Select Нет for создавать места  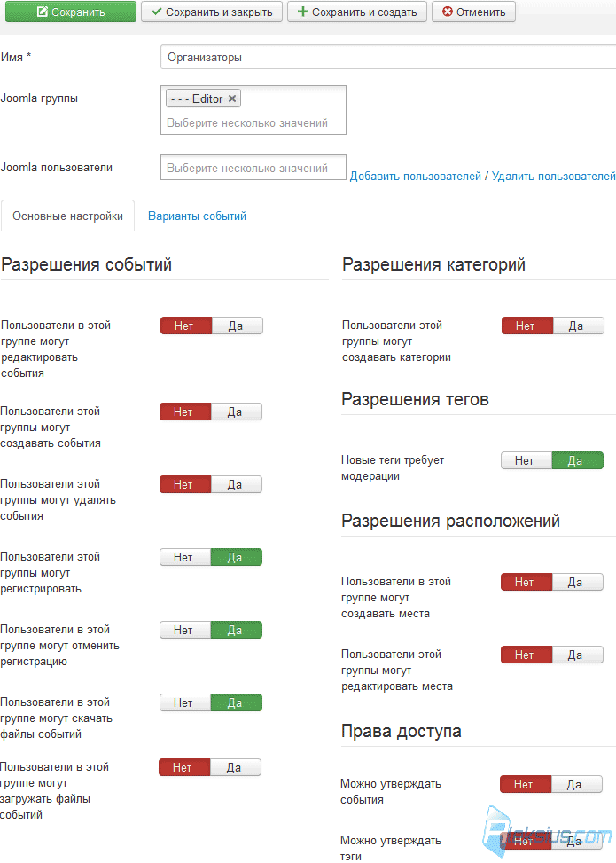pos(526,582)
